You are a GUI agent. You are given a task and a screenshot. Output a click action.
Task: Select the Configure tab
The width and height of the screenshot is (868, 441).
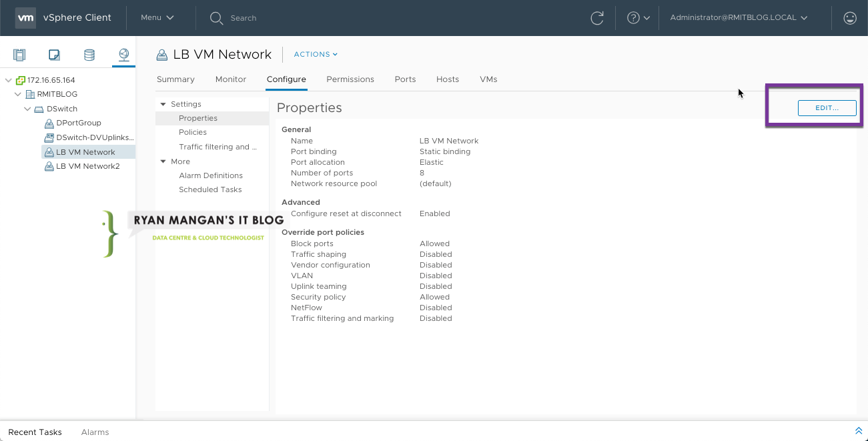pos(286,79)
